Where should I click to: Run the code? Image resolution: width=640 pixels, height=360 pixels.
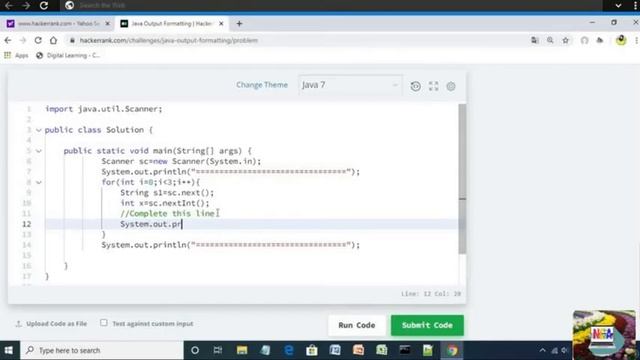(x=357, y=325)
